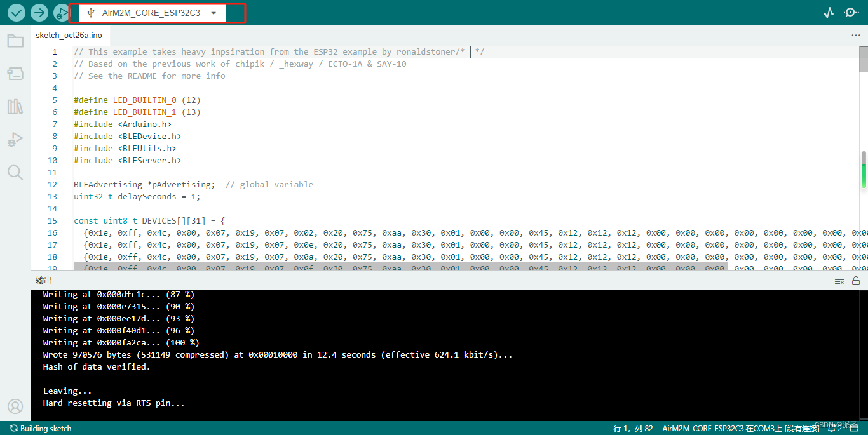Screen dimensions: 868x435
Task: Open the Sketchbook folder sidebar
Action: click(15, 41)
